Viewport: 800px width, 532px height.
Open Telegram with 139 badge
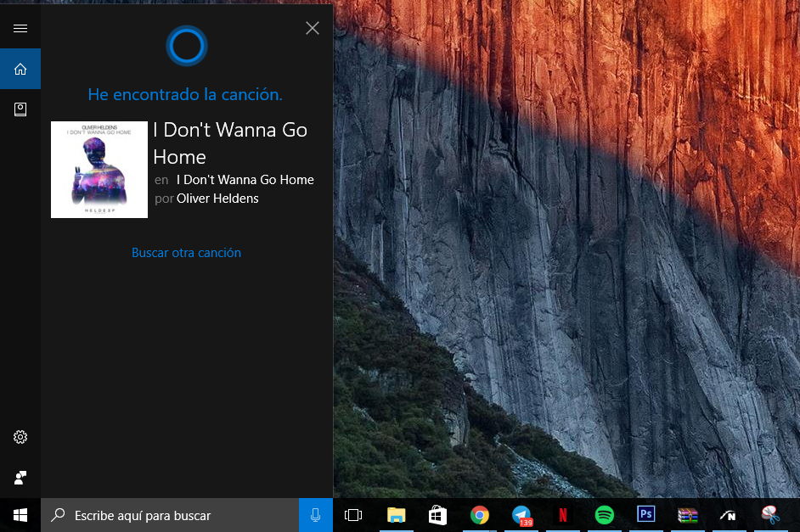(x=521, y=515)
